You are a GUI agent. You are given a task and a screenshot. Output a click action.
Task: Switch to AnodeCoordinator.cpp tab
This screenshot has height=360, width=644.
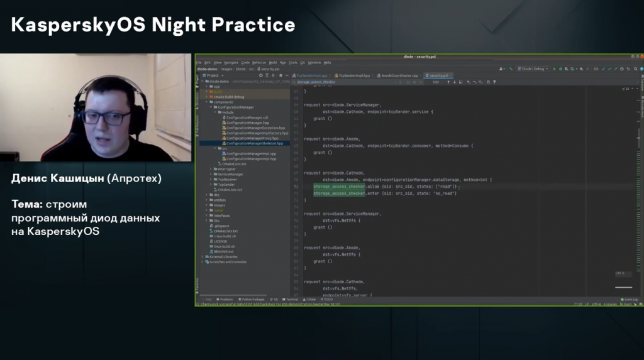point(399,75)
